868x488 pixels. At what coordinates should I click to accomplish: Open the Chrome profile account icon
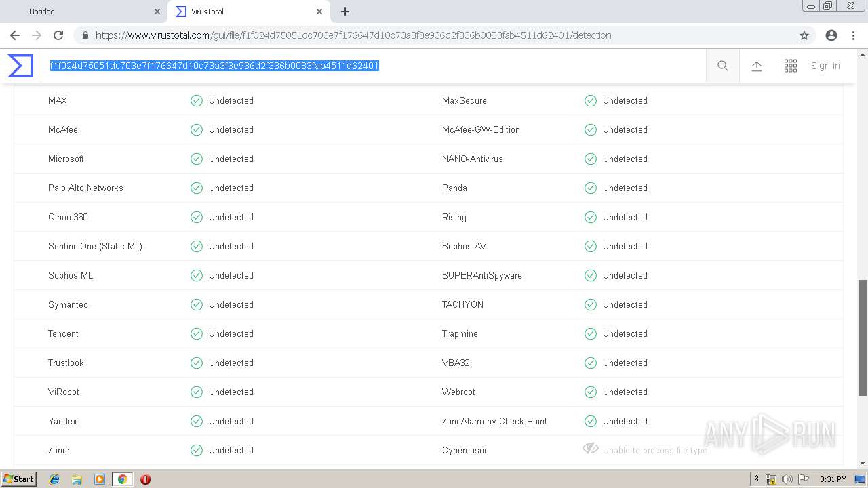831,35
